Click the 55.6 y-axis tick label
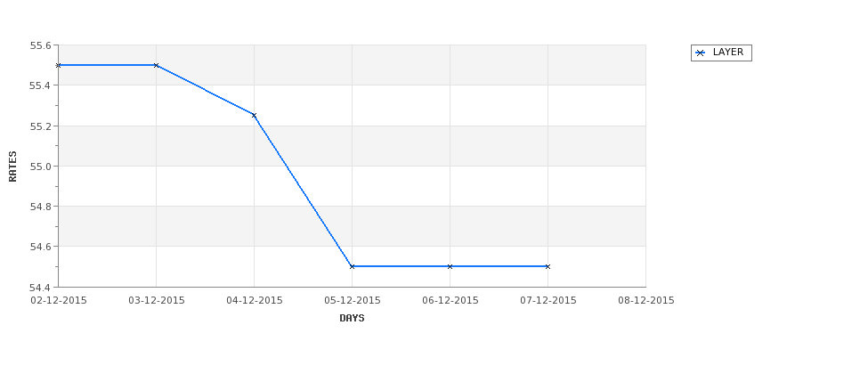The image size is (868, 382). pos(40,45)
